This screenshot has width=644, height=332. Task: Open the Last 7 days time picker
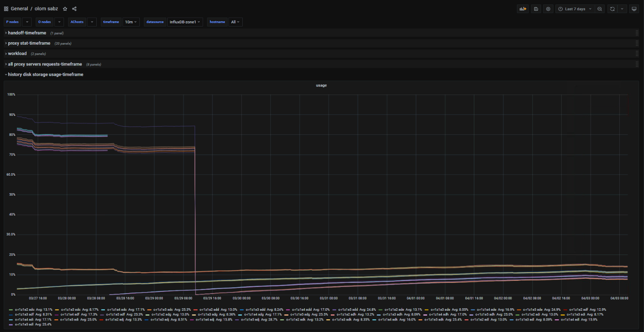pyautogui.click(x=575, y=9)
